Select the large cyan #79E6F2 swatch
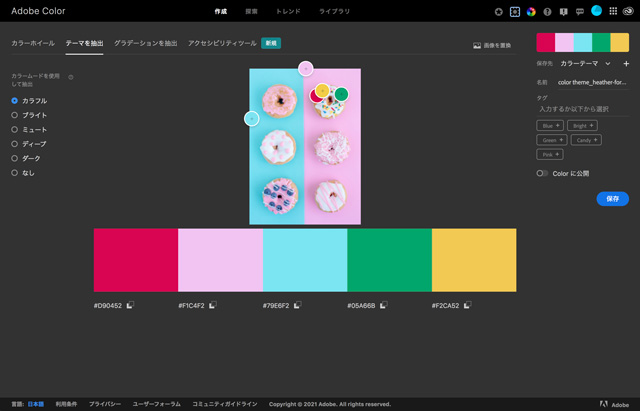This screenshot has width=640, height=411. (305, 260)
